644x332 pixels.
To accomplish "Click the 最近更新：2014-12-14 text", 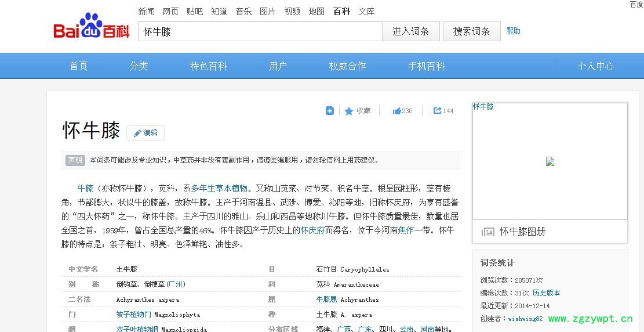I will [515, 306].
